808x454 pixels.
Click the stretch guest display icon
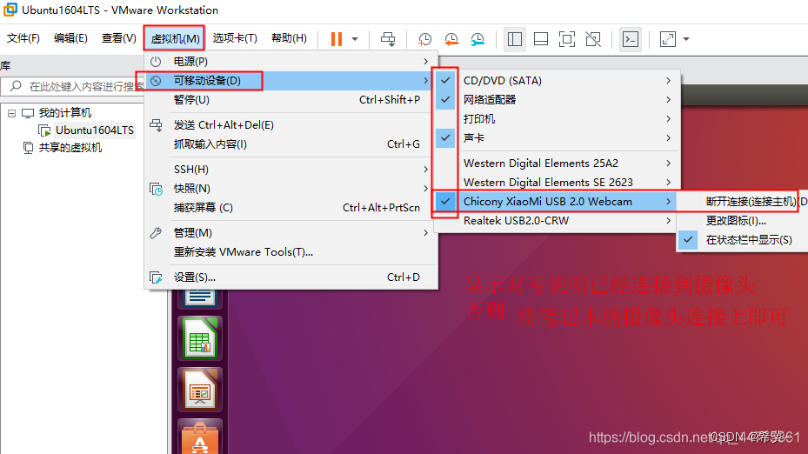[668, 39]
